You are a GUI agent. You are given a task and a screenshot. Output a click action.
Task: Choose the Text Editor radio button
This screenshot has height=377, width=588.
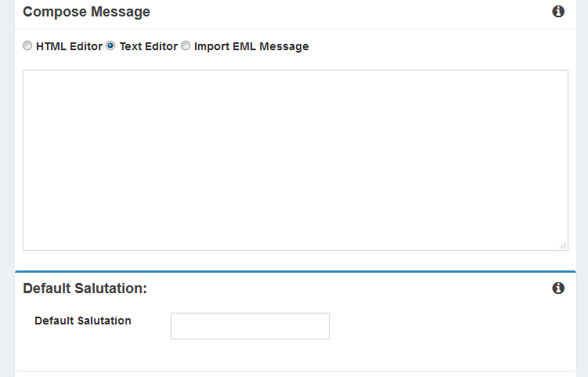point(110,46)
